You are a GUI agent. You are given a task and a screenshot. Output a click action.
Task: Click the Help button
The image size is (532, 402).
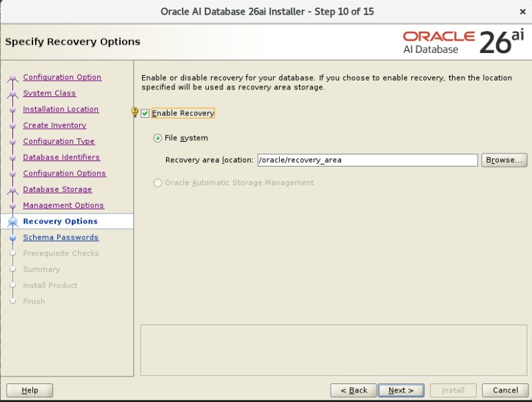click(x=30, y=390)
